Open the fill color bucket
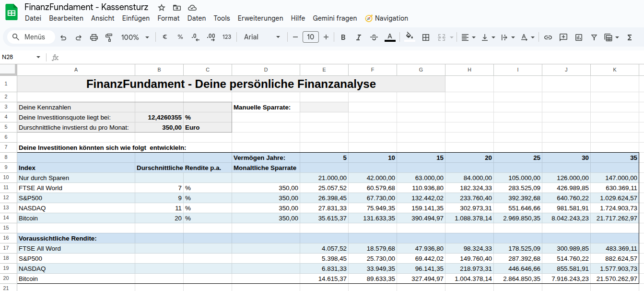Image resolution: width=644 pixels, height=291 pixels. point(409,37)
